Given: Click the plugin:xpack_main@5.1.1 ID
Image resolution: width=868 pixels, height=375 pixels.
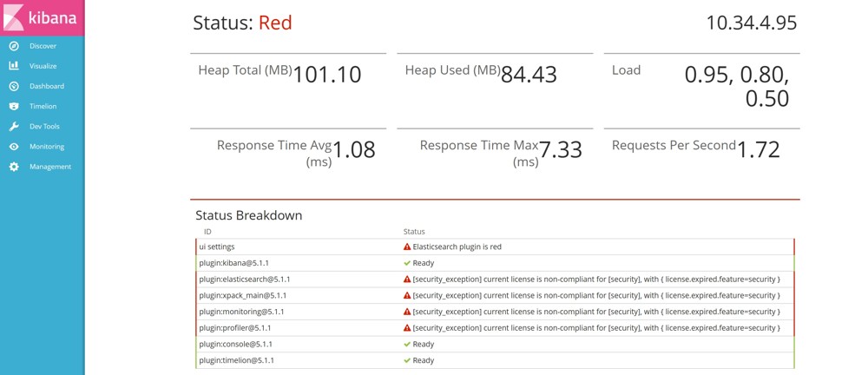Looking at the screenshot, I should pos(244,295).
